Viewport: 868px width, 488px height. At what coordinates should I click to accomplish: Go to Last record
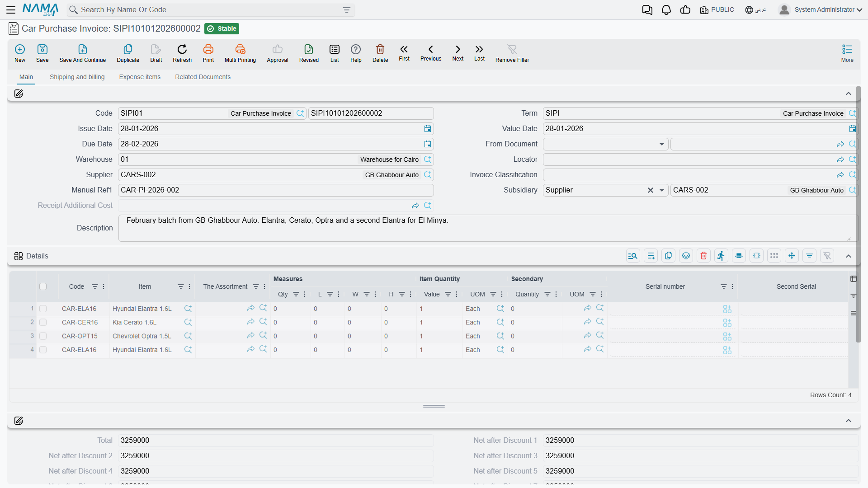pyautogui.click(x=479, y=53)
